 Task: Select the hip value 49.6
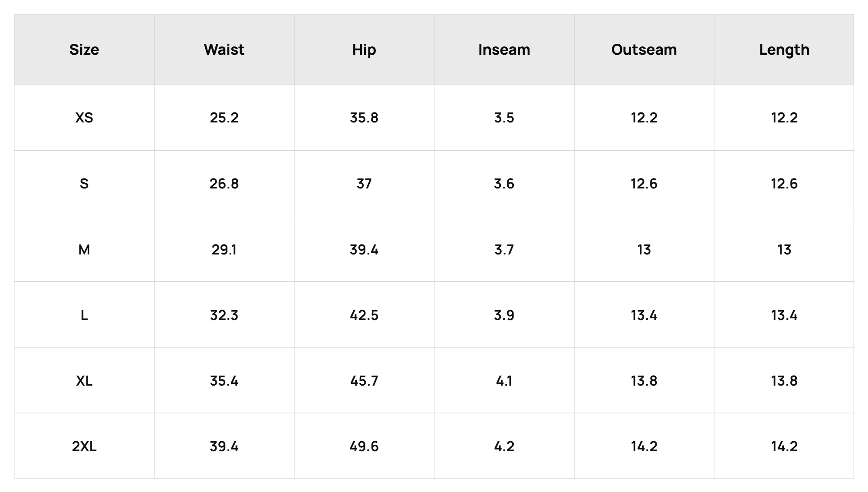pos(364,446)
